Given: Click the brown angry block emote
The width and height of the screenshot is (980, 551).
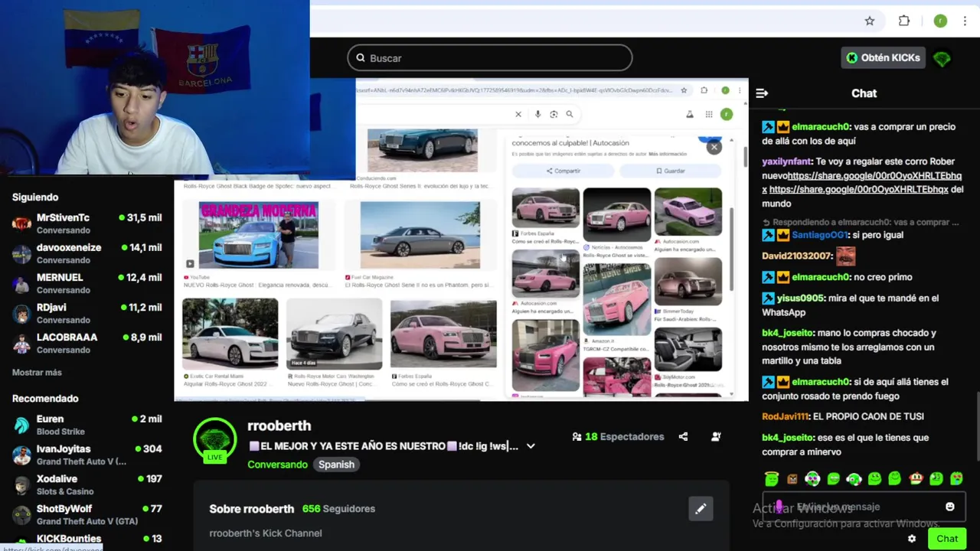Looking at the screenshot, I should click(x=792, y=479).
